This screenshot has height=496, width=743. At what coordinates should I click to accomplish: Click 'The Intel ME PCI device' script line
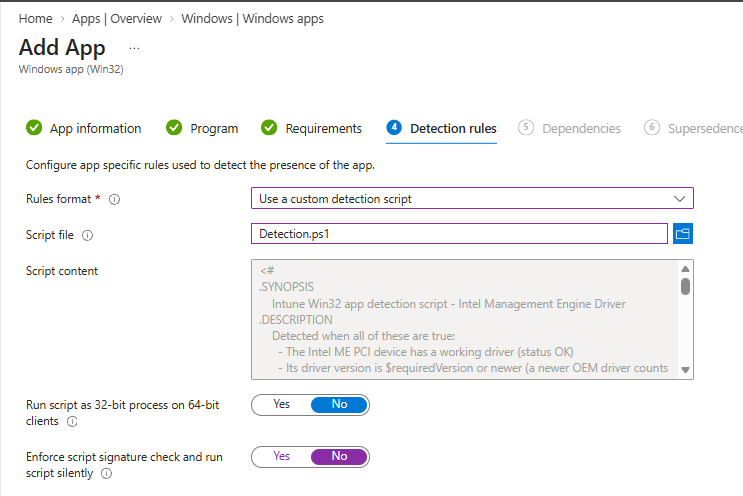426,352
